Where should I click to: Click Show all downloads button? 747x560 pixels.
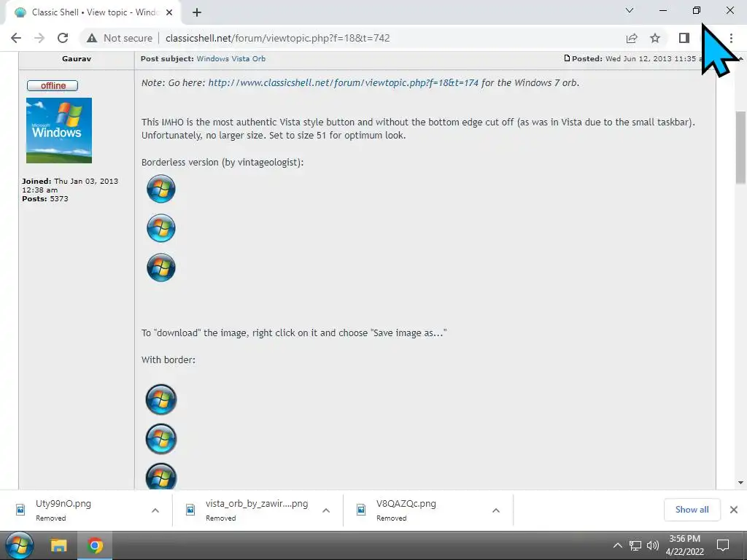tap(692, 510)
